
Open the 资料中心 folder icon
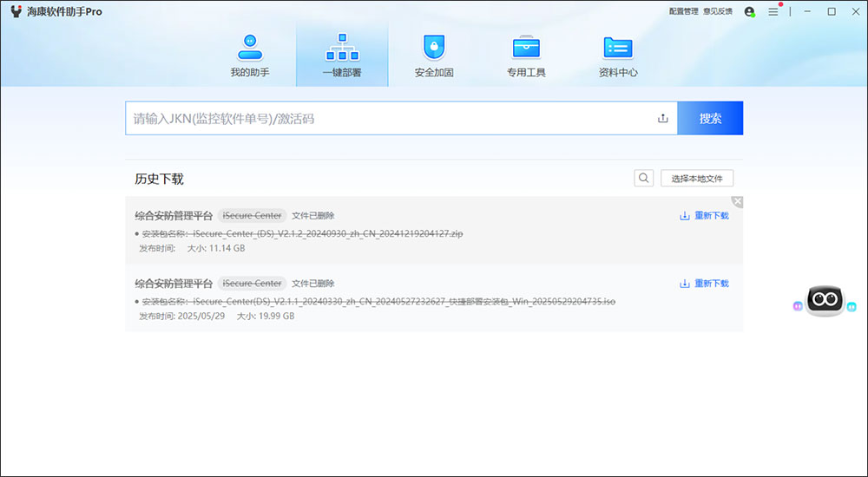coord(618,49)
